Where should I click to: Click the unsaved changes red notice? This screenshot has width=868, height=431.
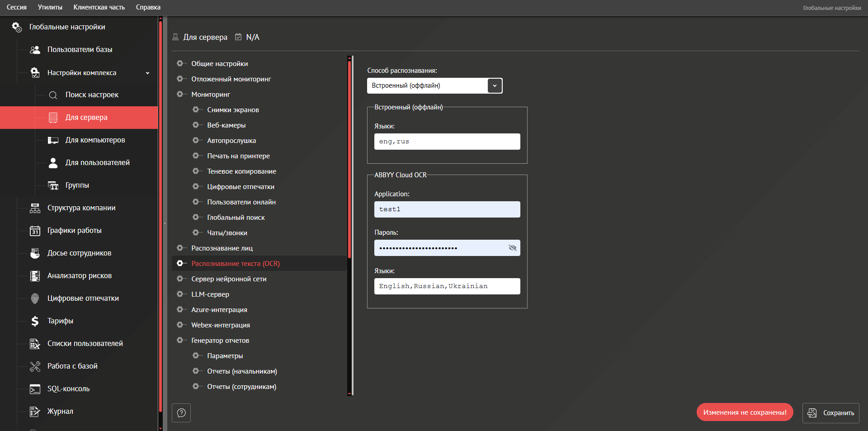[745, 412]
